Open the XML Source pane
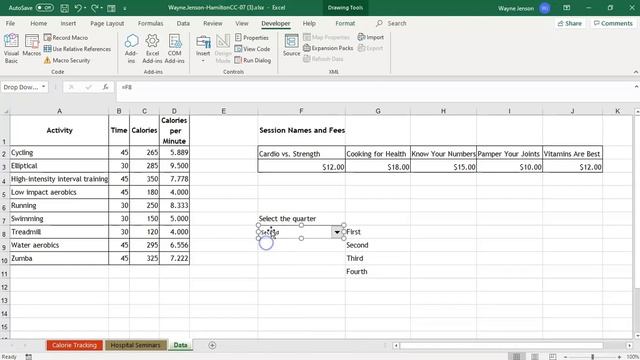 click(x=291, y=45)
